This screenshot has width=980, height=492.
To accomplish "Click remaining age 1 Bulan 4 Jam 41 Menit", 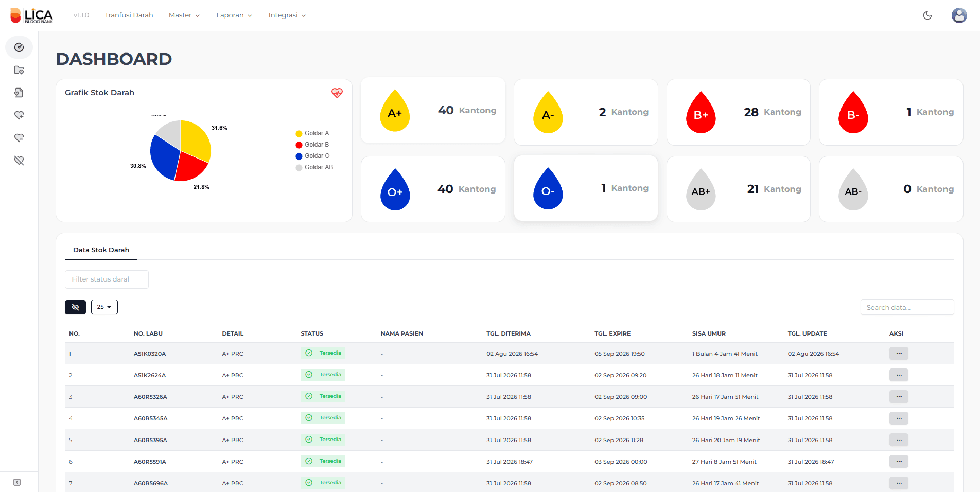I will click(725, 354).
